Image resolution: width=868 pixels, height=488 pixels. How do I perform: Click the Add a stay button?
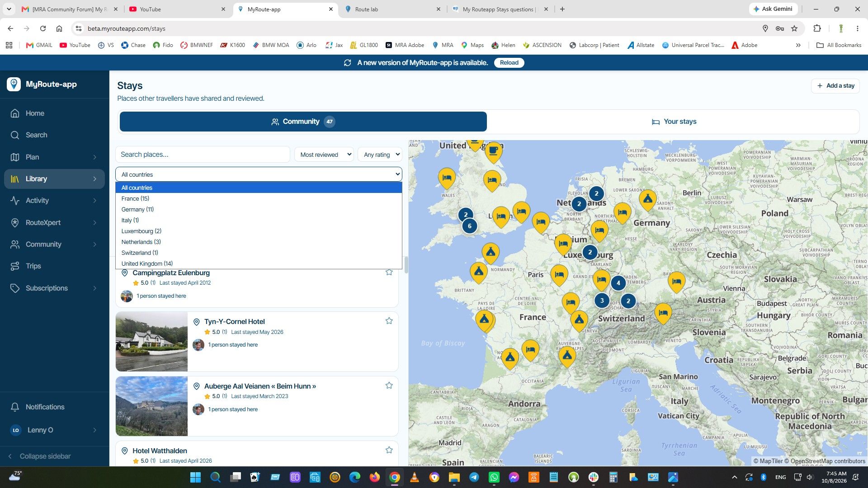pos(835,86)
